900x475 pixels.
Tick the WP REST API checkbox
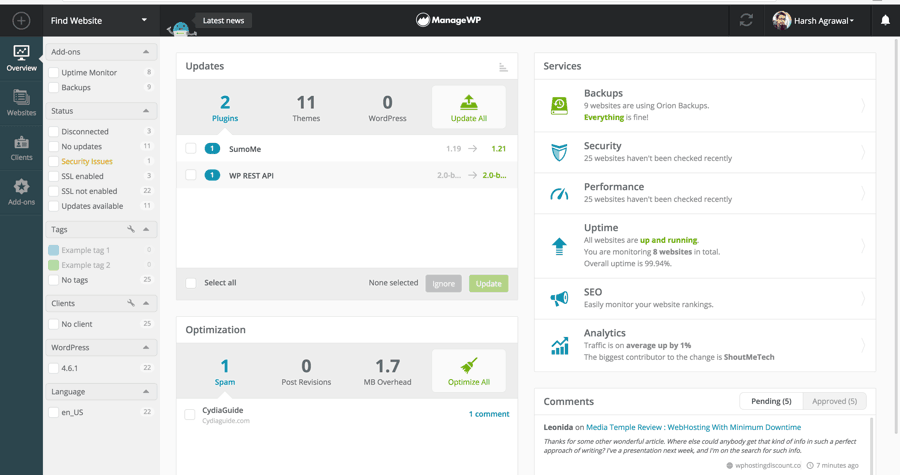click(x=191, y=175)
